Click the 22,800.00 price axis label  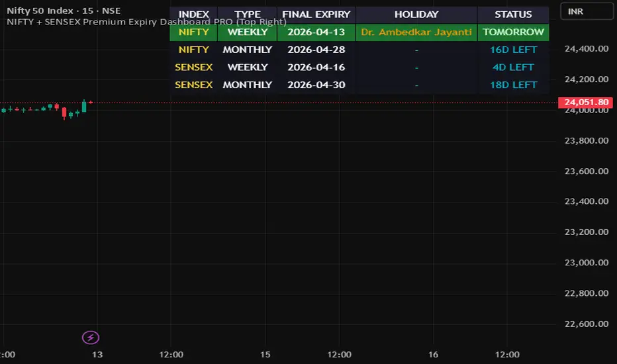pos(587,293)
